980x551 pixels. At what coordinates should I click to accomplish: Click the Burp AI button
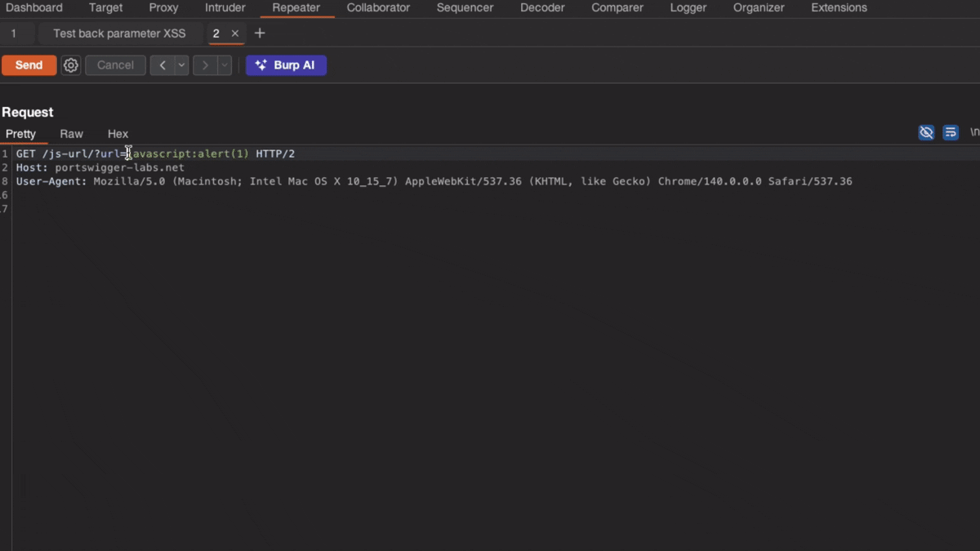click(x=286, y=65)
